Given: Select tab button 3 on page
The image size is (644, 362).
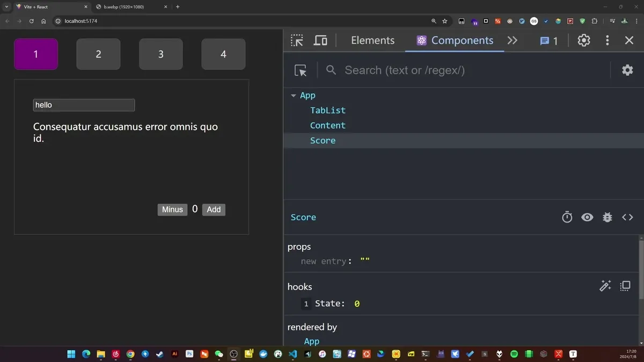Looking at the screenshot, I should tap(161, 54).
